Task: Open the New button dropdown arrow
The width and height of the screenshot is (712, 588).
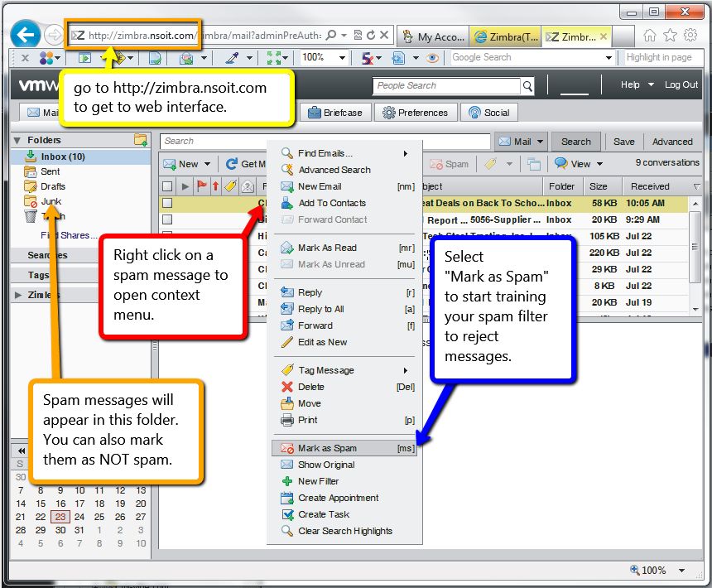Action: pyautogui.click(x=207, y=164)
